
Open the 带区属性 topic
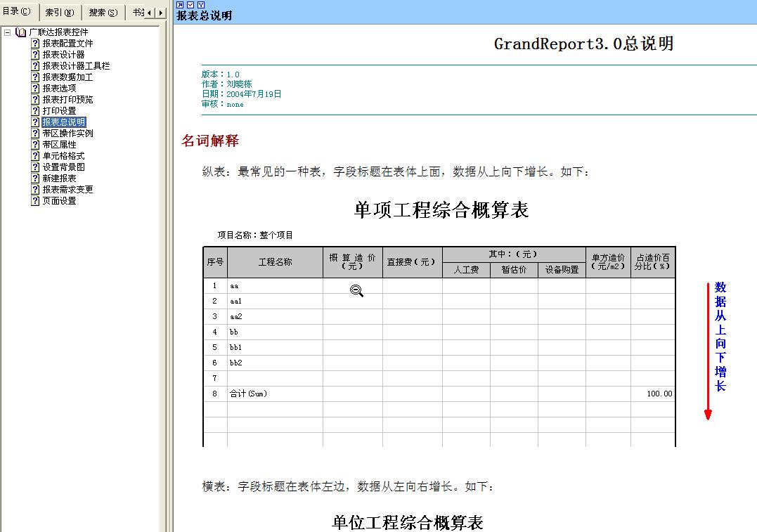click(x=59, y=144)
